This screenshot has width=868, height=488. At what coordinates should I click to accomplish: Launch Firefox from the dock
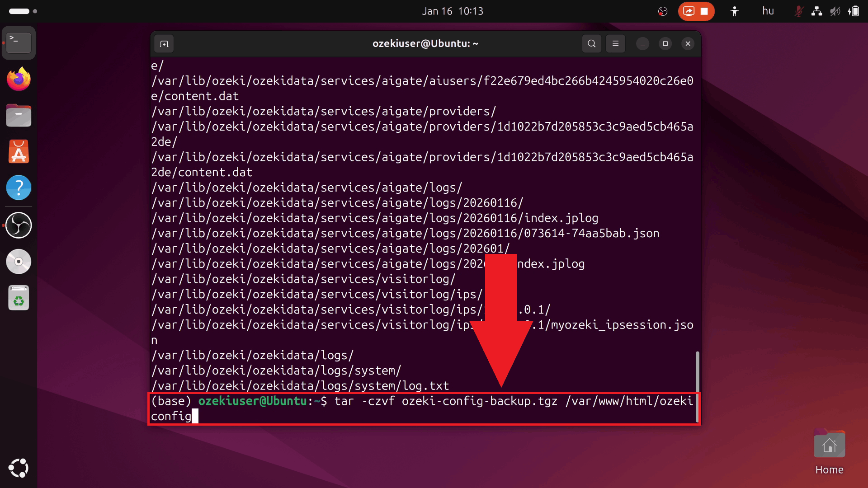tap(19, 79)
